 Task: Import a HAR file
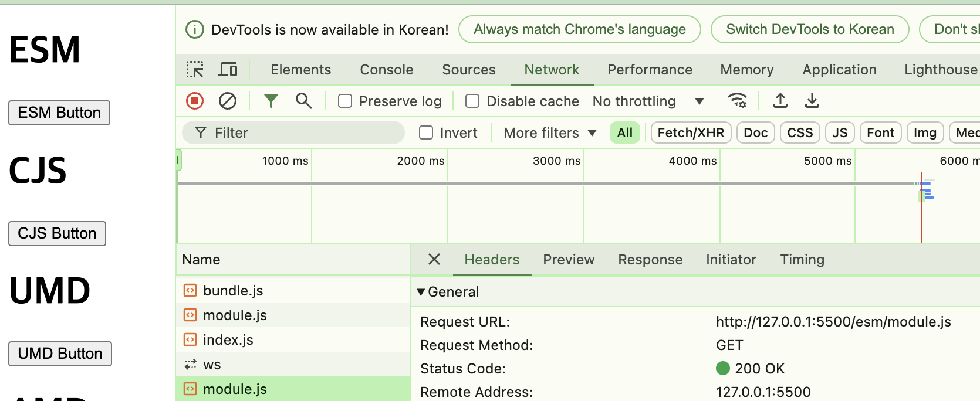[x=780, y=101]
